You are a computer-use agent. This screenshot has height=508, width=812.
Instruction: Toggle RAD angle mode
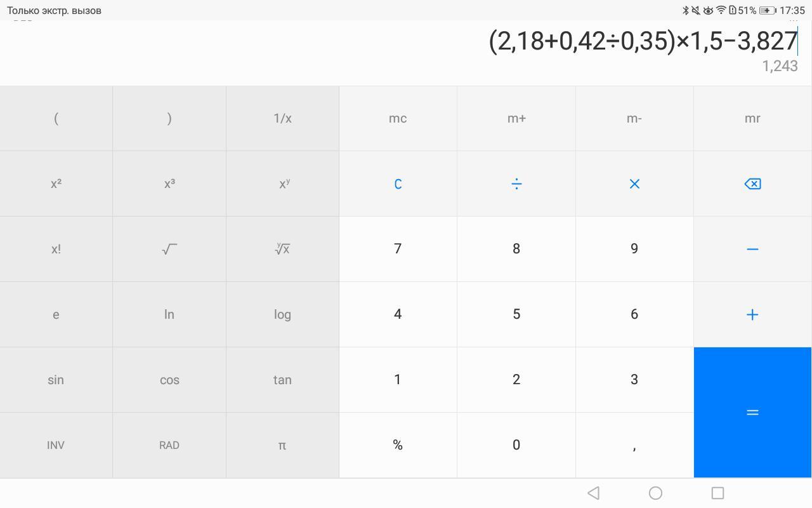click(x=169, y=445)
